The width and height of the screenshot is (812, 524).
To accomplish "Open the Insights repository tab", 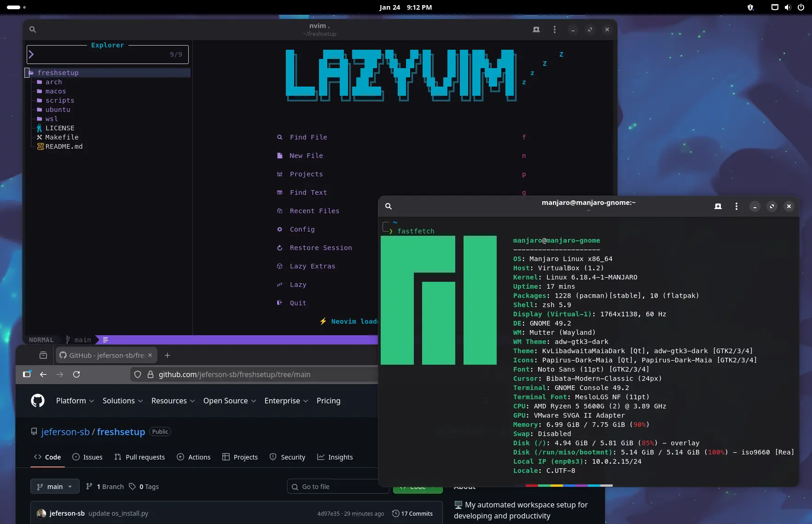I will click(x=335, y=457).
